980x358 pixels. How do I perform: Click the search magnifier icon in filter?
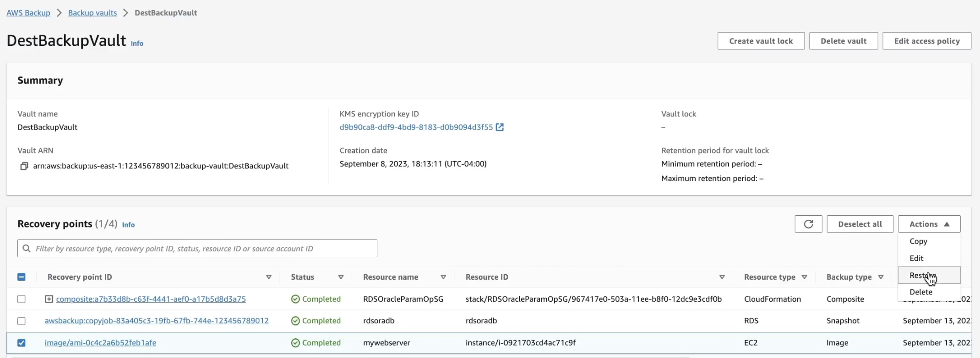click(x=27, y=248)
